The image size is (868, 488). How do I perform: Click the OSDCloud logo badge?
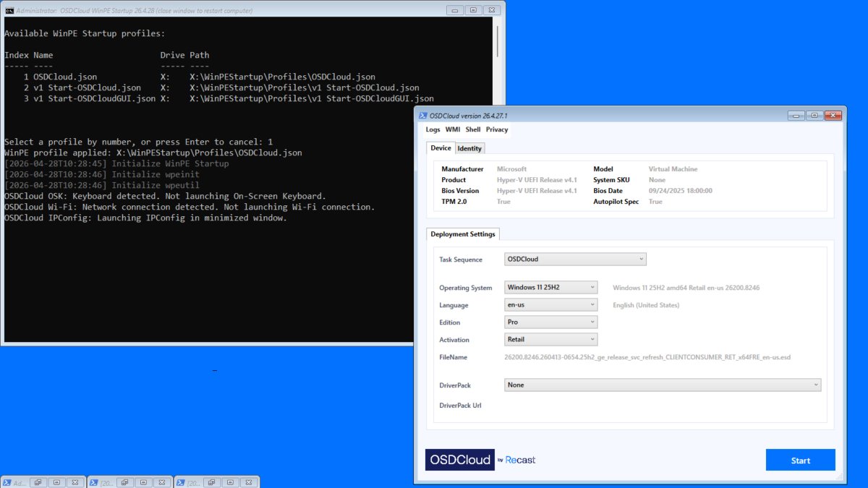coord(459,460)
